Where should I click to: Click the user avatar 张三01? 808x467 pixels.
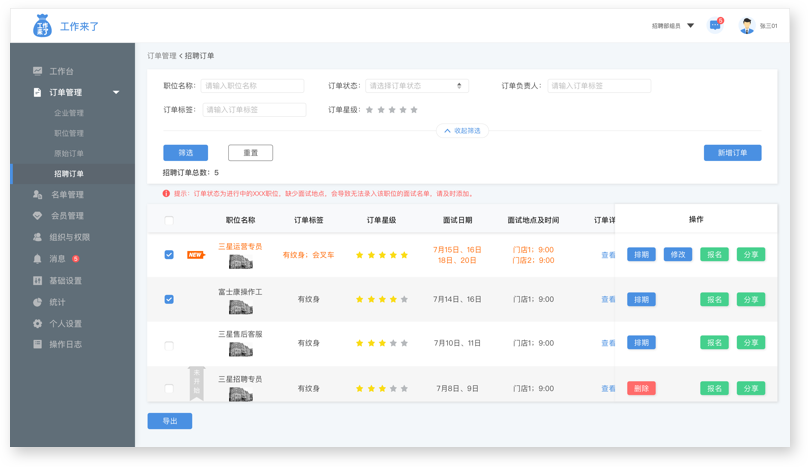click(747, 25)
